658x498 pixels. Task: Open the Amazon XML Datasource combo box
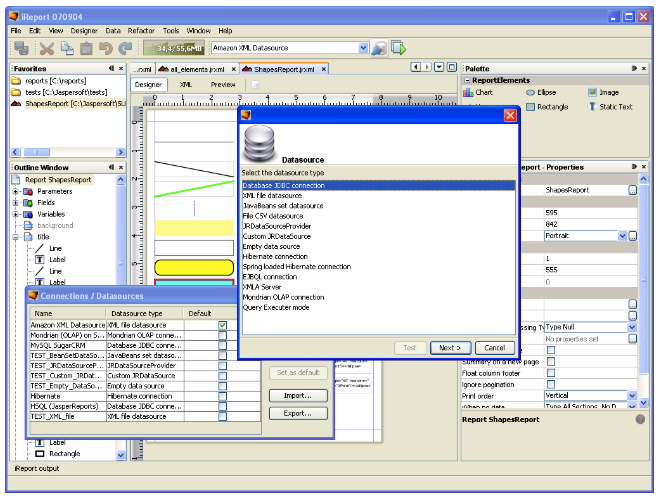pos(363,48)
